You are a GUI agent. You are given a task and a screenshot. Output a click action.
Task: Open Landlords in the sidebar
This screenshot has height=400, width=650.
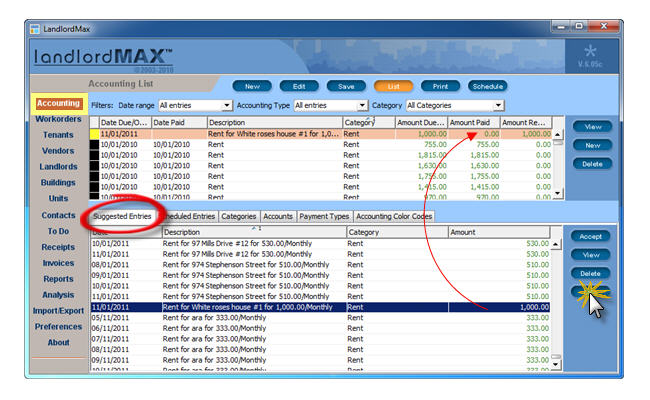click(x=58, y=167)
